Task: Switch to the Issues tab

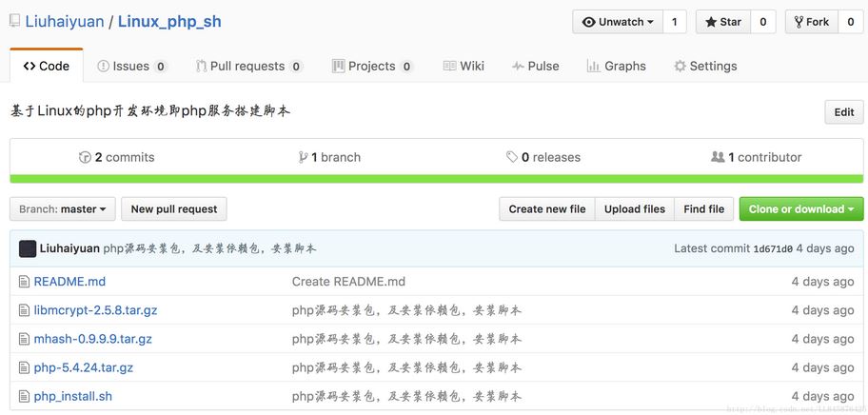Action: pyautogui.click(x=131, y=67)
